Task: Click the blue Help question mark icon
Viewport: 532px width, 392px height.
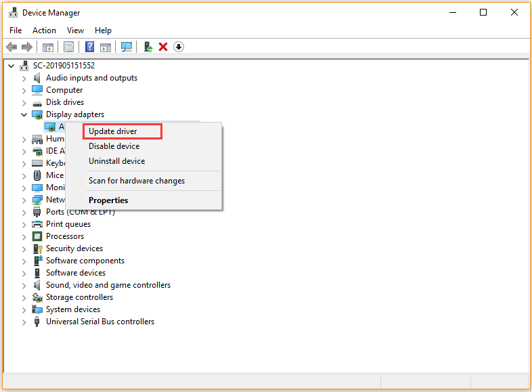Action: click(89, 47)
